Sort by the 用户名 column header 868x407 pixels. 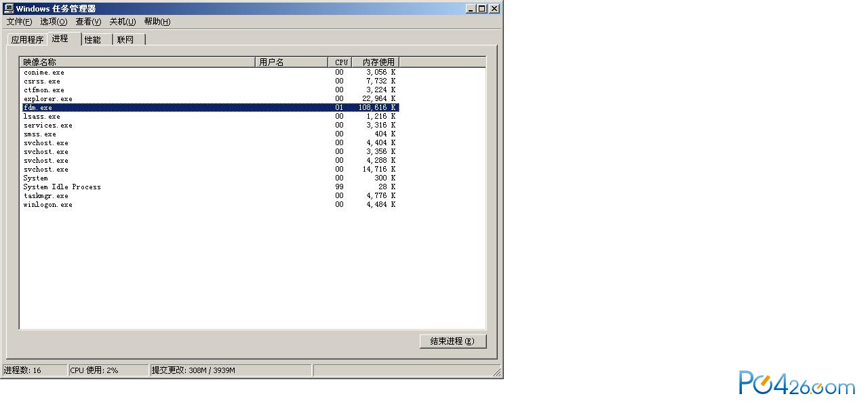[292, 62]
